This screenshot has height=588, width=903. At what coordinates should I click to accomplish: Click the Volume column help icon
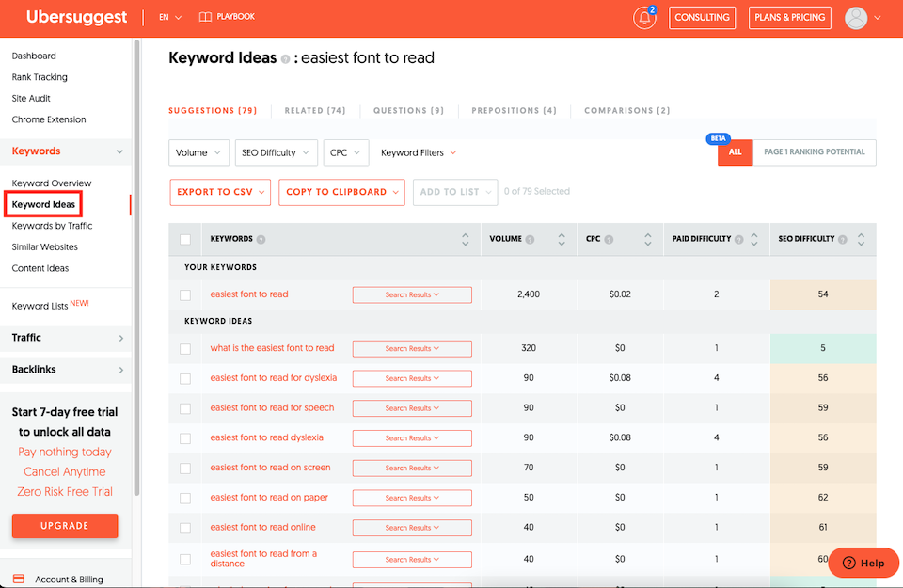(x=531, y=239)
